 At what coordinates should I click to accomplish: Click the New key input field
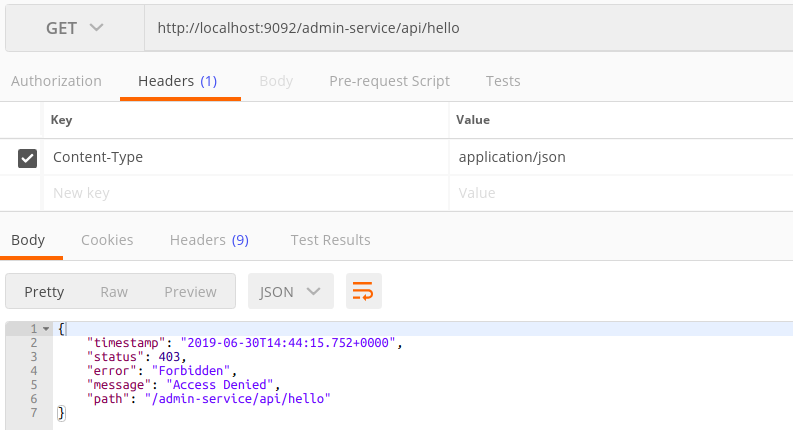click(x=246, y=193)
